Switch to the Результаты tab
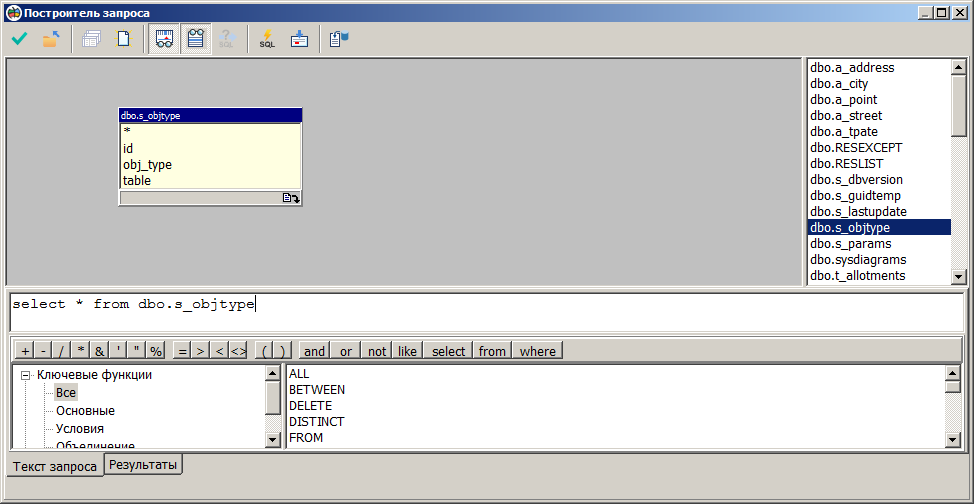 tap(143, 465)
